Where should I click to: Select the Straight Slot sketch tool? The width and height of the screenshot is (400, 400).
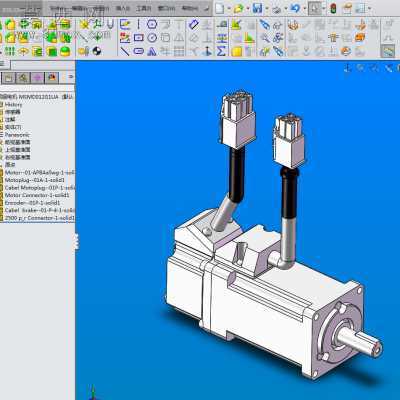(x=139, y=51)
